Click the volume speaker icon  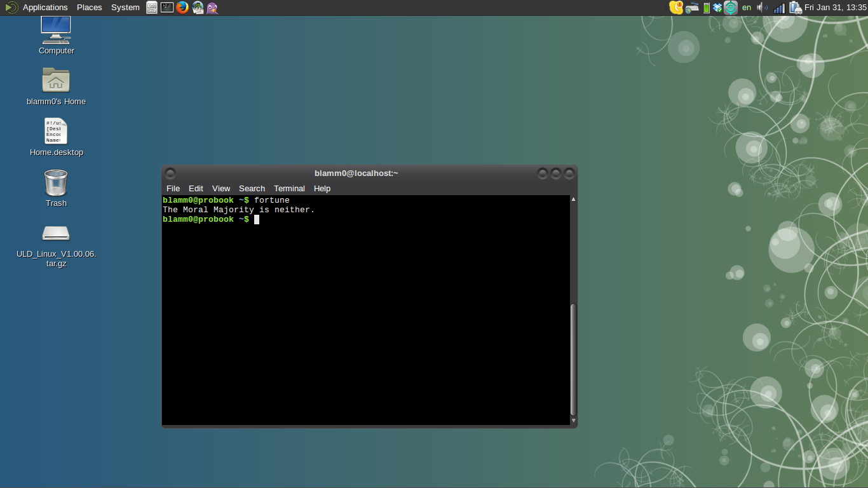762,8
